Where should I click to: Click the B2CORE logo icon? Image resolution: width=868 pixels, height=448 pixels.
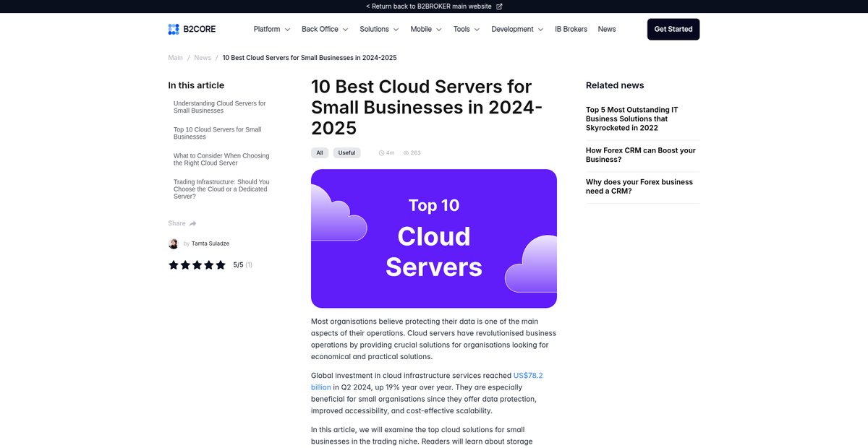point(174,29)
